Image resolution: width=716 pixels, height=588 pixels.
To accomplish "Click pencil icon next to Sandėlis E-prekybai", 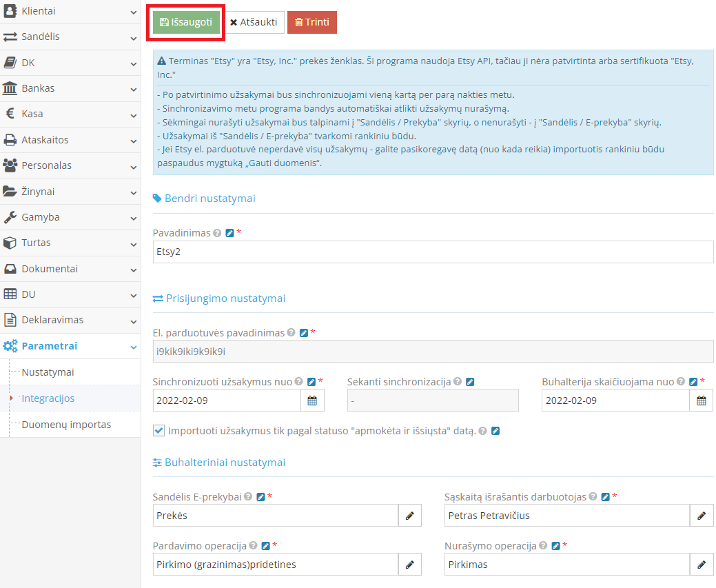I will click(409, 515).
